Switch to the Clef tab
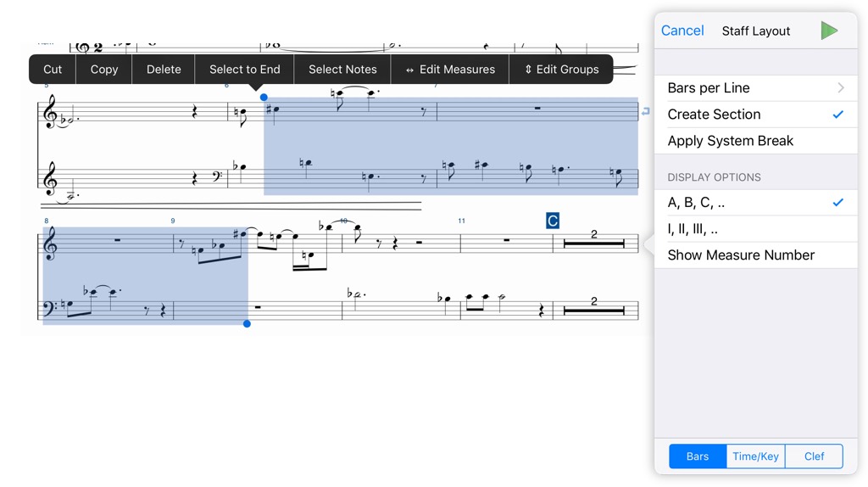 coord(814,456)
